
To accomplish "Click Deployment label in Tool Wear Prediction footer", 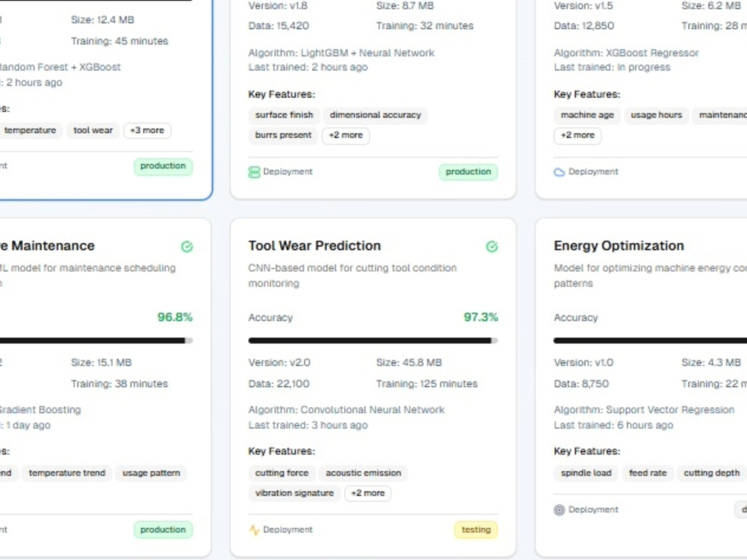I will point(288,530).
